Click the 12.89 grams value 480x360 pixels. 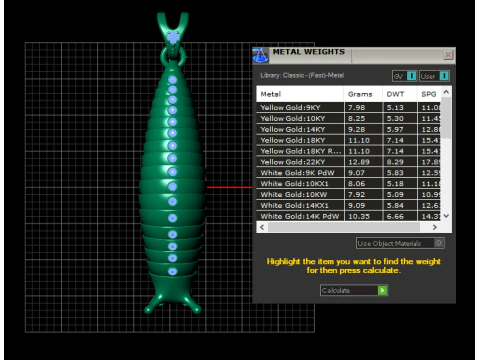(x=359, y=162)
